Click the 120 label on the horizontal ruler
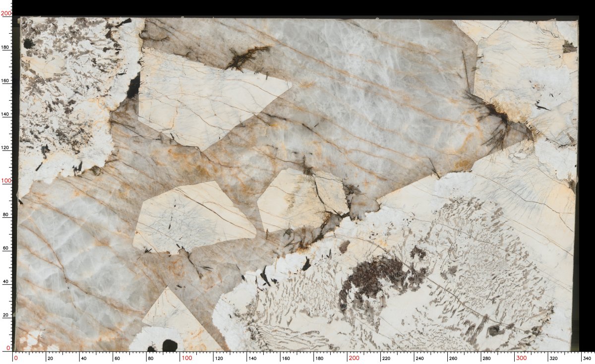The image size is (595, 364). tap(219, 358)
